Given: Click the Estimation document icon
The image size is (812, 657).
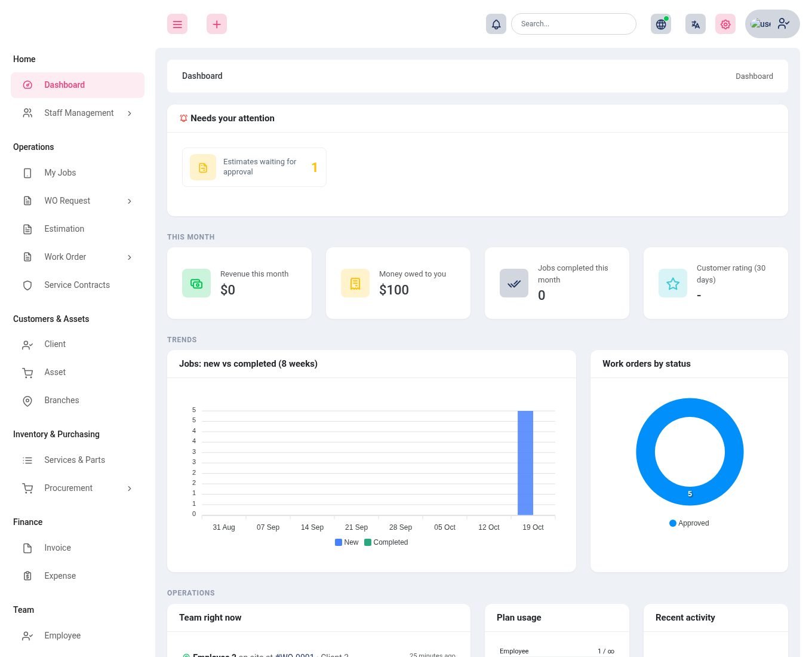Looking at the screenshot, I should pos(27,229).
